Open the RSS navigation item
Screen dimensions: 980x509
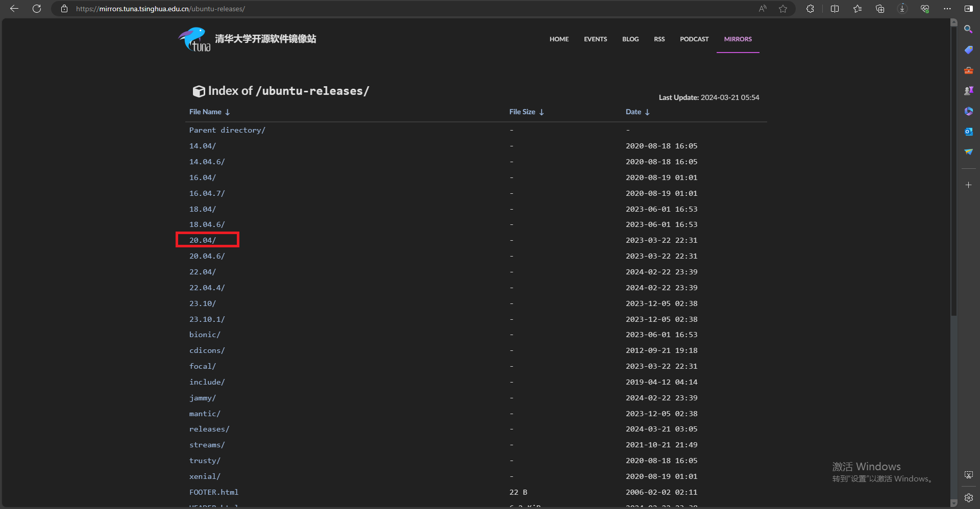[659, 39]
